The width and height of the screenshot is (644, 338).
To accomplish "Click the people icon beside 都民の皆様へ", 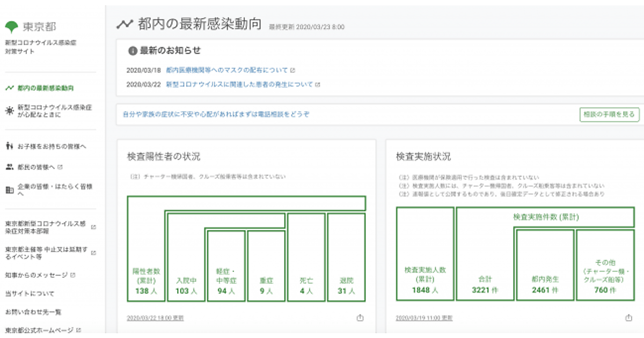I will point(9,167).
